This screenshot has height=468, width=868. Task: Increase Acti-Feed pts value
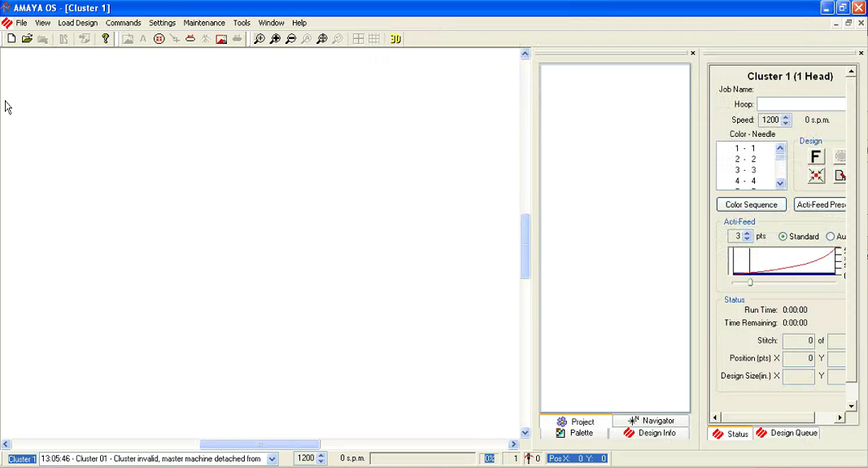pyautogui.click(x=747, y=234)
